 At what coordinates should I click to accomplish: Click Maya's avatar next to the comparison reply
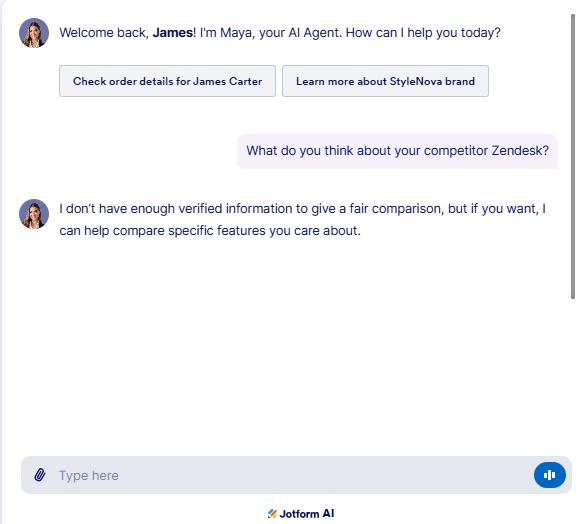[x=34, y=214]
